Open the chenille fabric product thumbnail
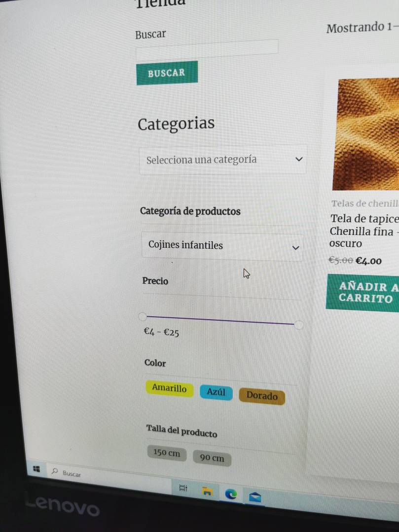The width and height of the screenshot is (399, 532). click(366, 134)
